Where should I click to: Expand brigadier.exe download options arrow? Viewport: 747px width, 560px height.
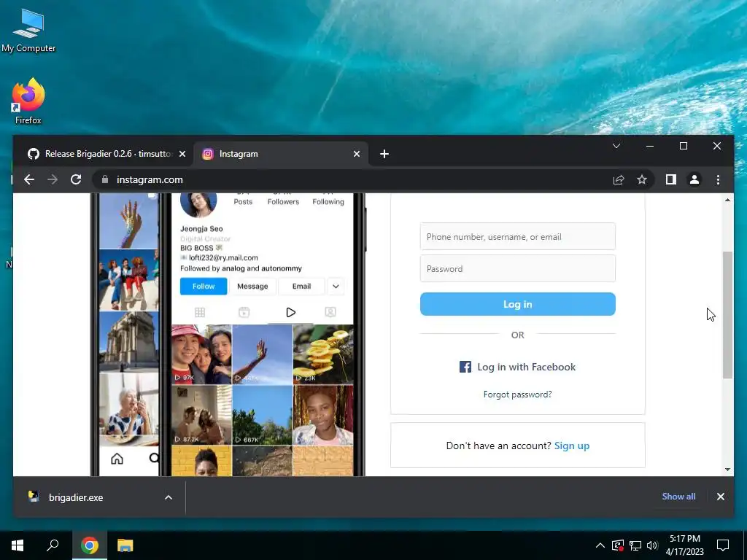click(x=169, y=497)
